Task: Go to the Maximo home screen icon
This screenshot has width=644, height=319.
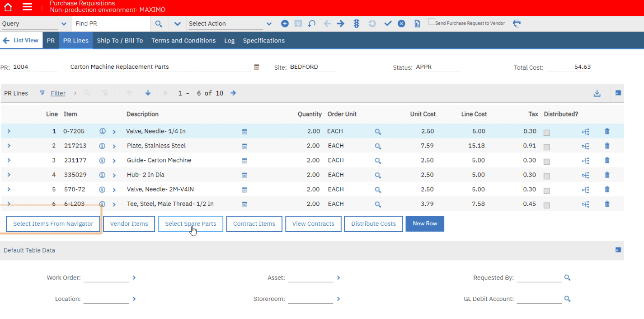Action: [x=8, y=7]
